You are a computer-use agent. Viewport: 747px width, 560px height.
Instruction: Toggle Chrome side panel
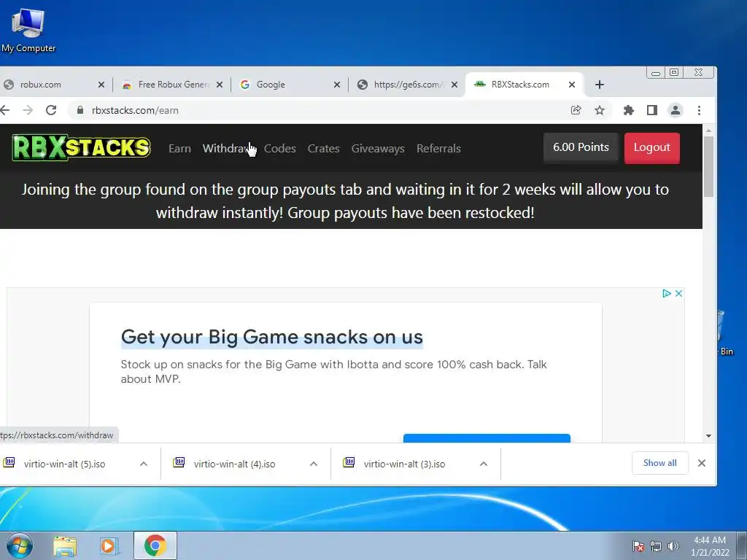tap(651, 111)
